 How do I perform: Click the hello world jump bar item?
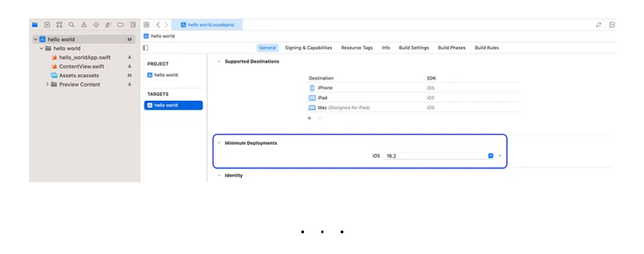[x=159, y=36]
